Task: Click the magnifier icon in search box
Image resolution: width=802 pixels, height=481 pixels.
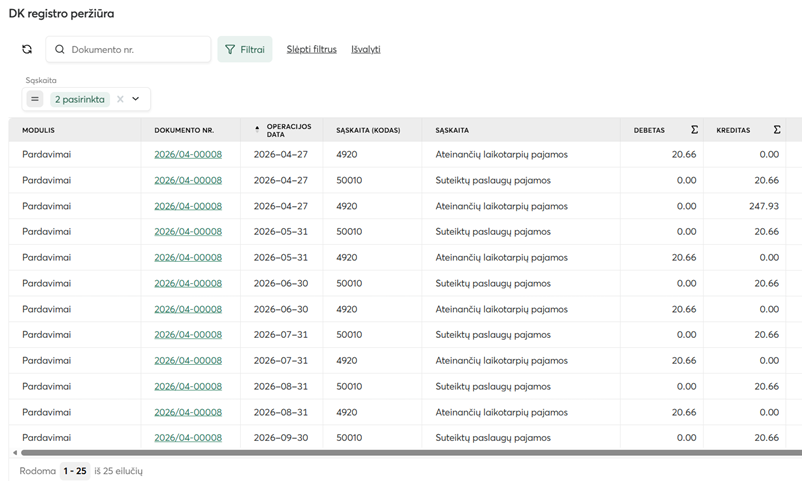Action: (60, 49)
